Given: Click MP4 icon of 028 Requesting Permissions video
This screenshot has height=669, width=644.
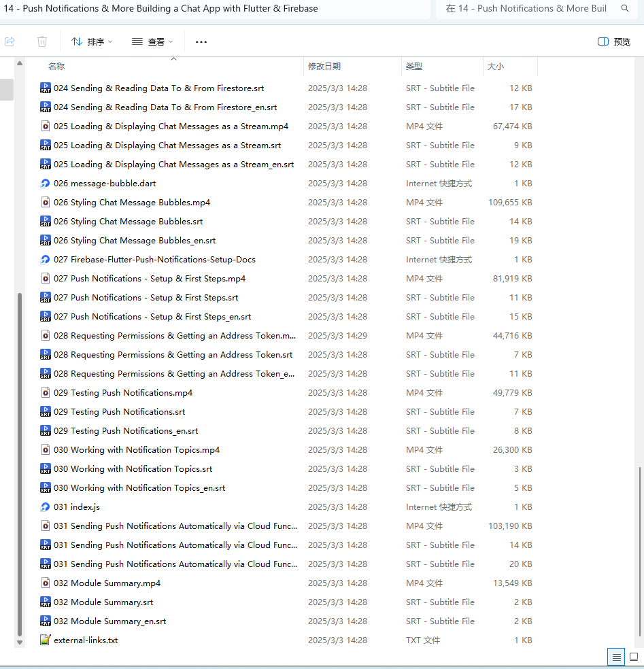Looking at the screenshot, I should [x=46, y=336].
